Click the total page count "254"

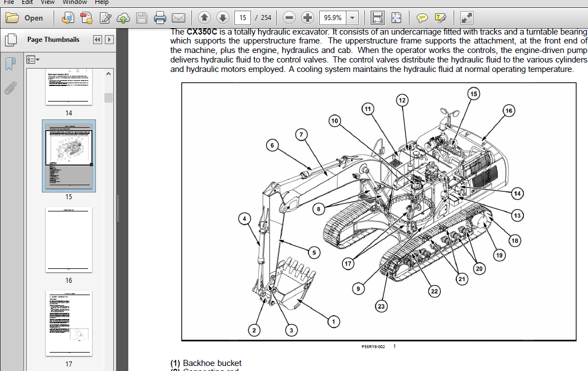pos(266,18)
